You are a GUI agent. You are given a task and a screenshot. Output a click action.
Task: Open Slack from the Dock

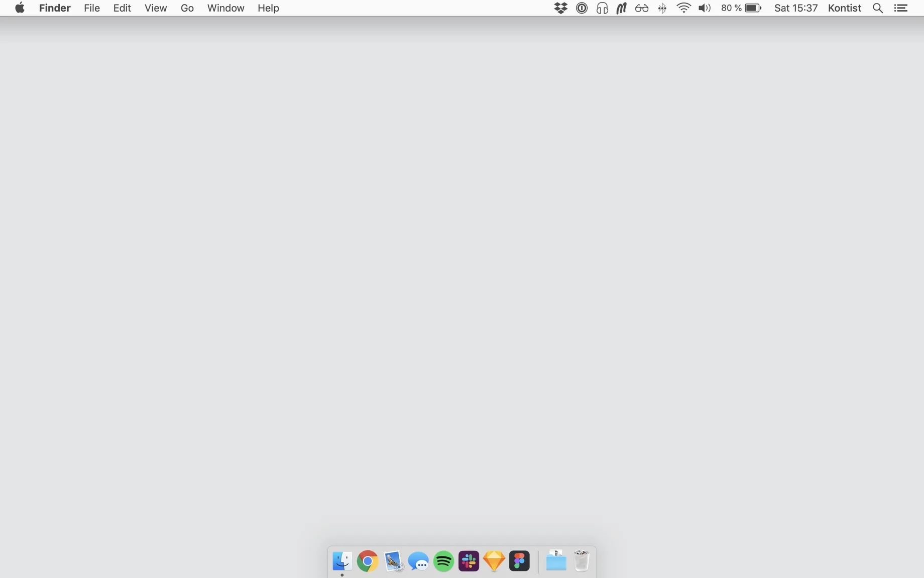[x=469, y=561]
